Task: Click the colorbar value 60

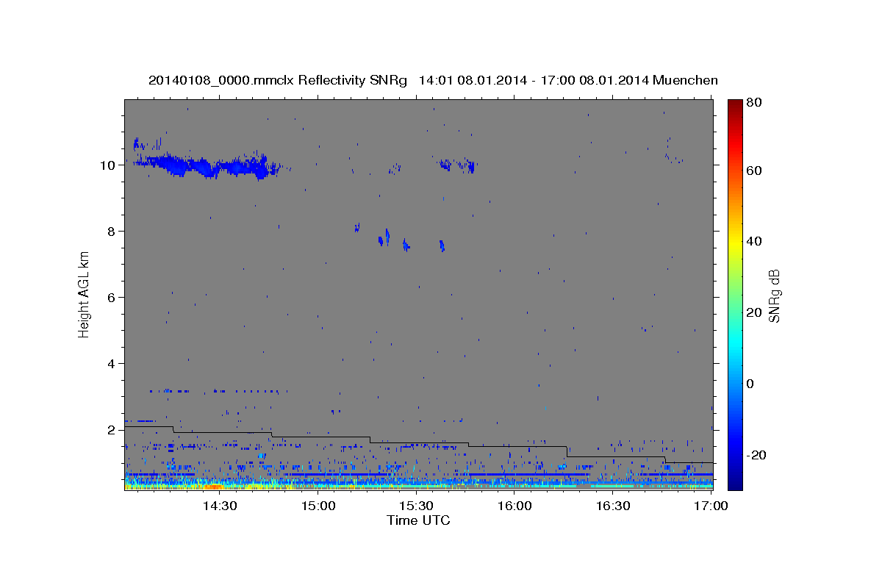Action: click(x=756, y=171)
